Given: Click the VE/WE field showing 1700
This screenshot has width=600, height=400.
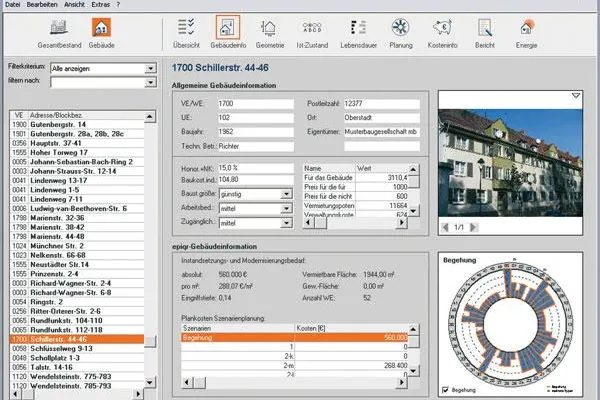Looking at the screenshot, I should (256, 104).
